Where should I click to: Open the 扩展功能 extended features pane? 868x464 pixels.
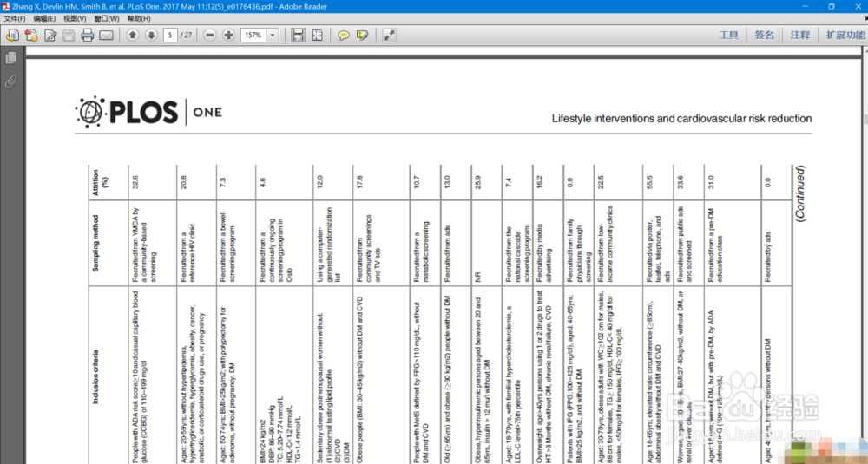pos(845,36)
